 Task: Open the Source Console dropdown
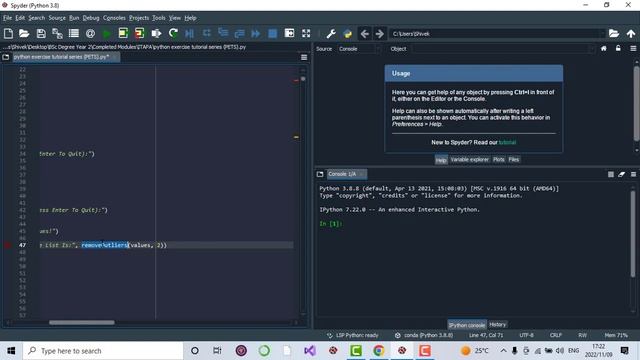360,49
